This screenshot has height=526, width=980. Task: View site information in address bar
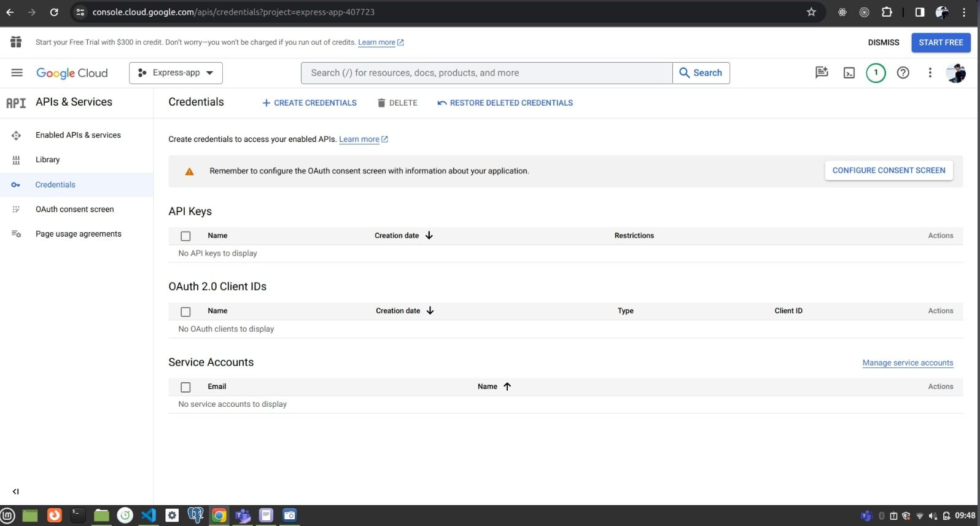pyautogui.click(x=80, y=12)
